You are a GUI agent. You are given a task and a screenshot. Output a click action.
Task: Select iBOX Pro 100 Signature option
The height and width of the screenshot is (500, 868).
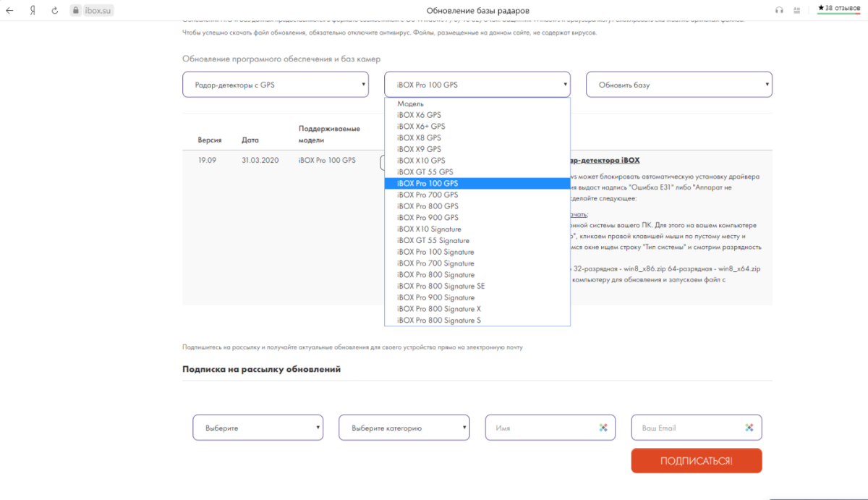pos(477,252)
